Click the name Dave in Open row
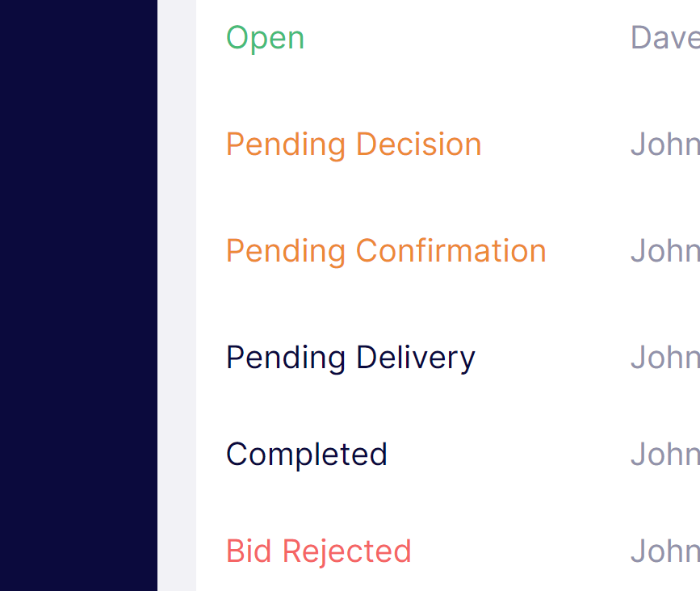 (665, 38)
